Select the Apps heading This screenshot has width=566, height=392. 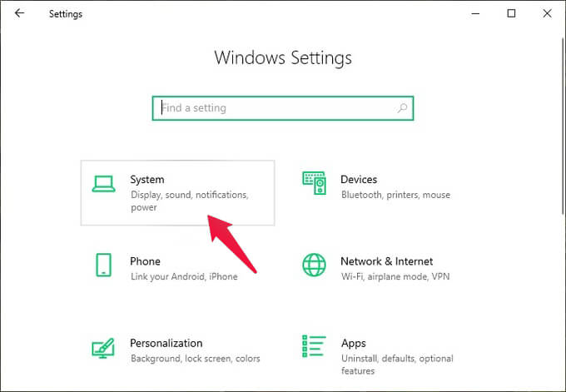point(354,343)
